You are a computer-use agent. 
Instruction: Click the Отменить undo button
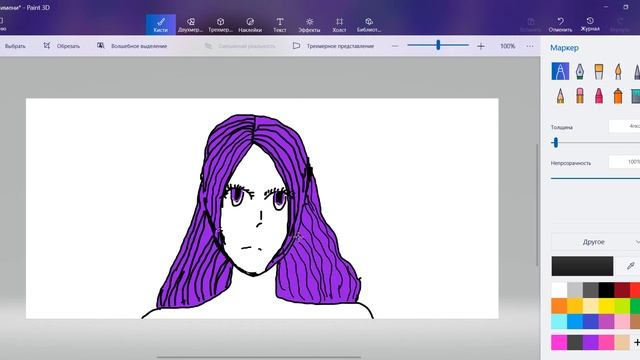point(560,24)
